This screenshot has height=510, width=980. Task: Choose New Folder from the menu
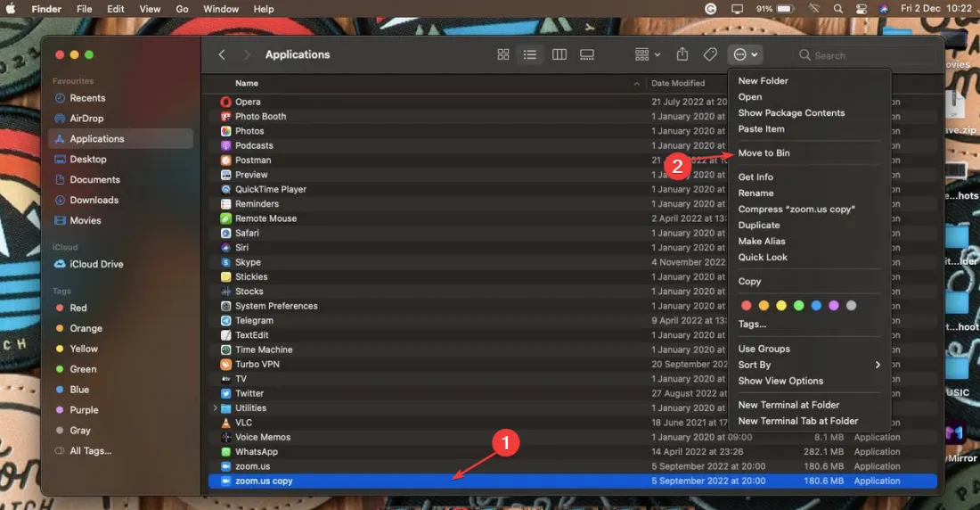click(764, 81)
